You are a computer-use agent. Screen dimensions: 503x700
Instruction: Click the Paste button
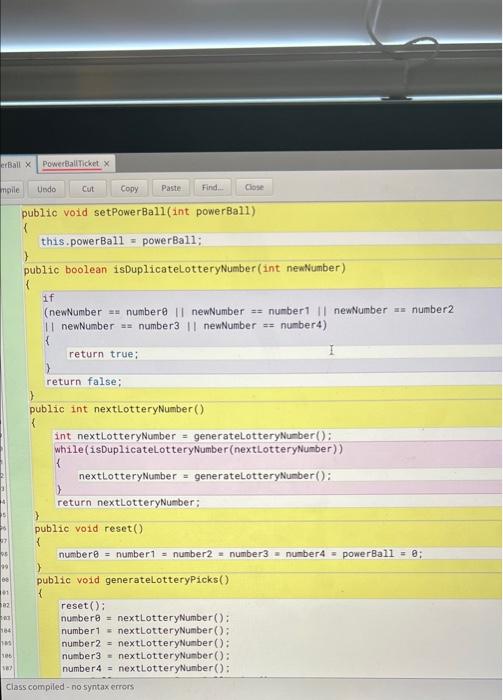pyautogui.click(x=171, y=188)
